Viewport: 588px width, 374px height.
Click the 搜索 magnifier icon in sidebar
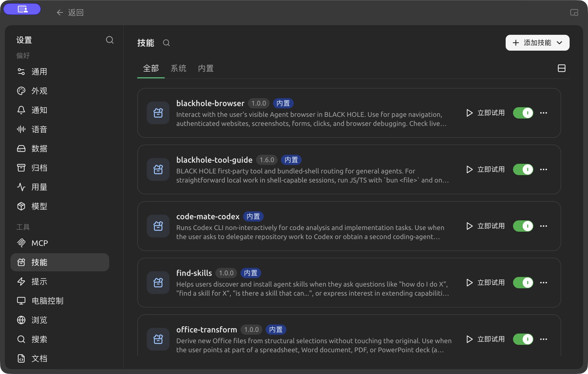click(x=21, y=339)
